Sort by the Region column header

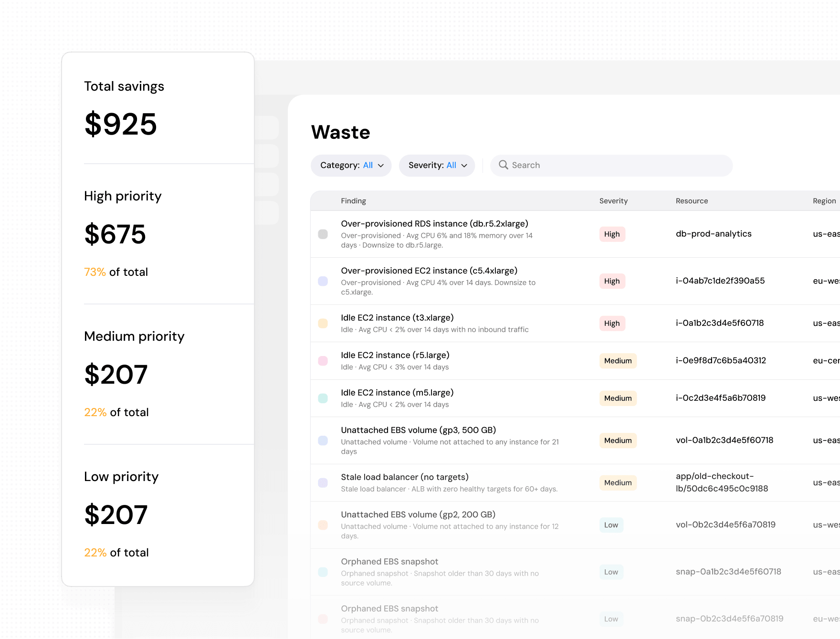click(824, 201)
